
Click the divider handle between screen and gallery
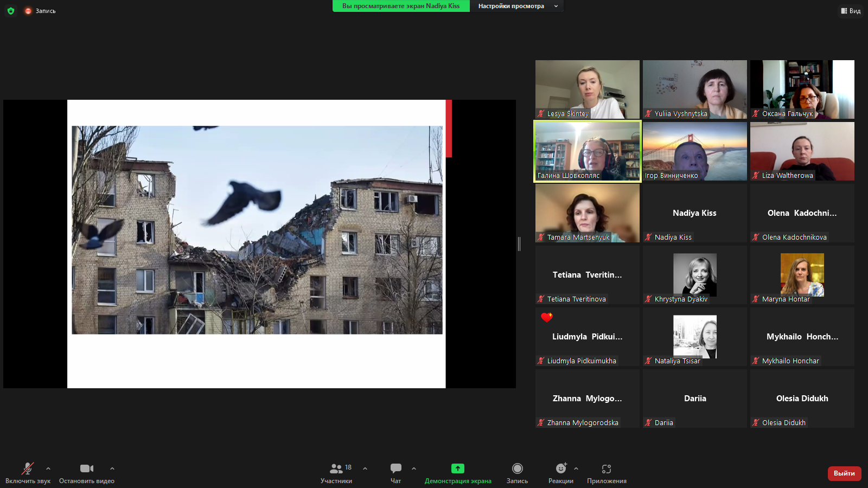coord(519,244)
